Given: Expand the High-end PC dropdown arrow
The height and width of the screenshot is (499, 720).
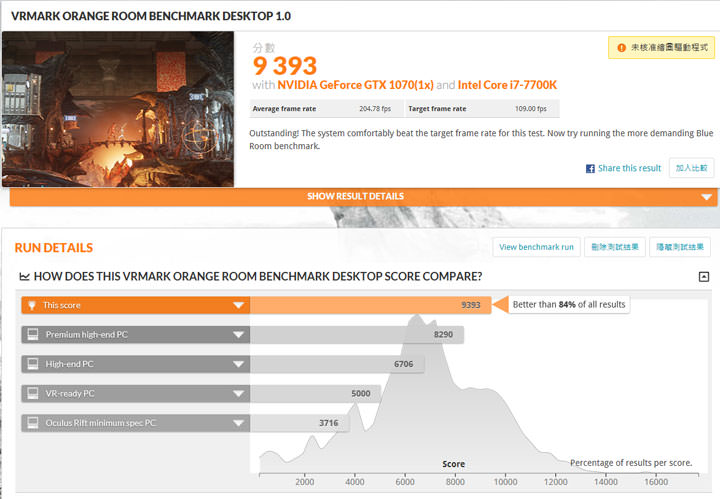Looking at the screenshot, I should coord(238,364).
